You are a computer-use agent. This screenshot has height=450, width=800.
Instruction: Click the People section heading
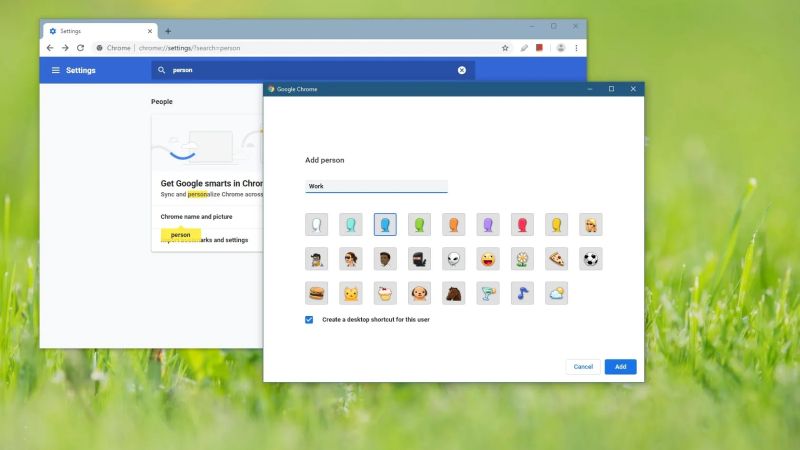click(162, 102)
